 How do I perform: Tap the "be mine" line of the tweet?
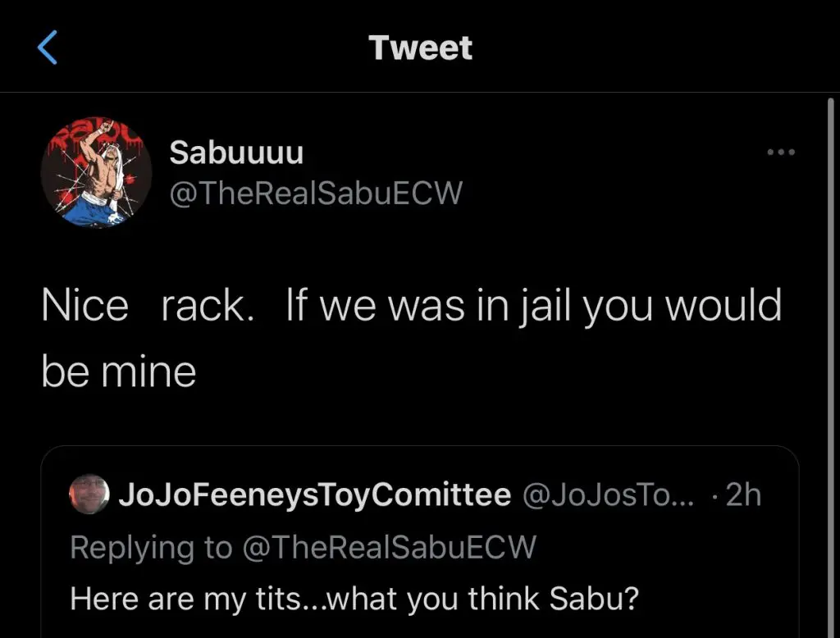[x=119, y=371]
